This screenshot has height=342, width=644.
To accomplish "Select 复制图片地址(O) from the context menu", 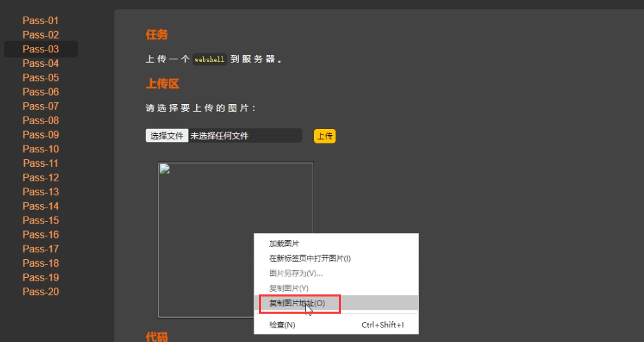I will [296, 303].
